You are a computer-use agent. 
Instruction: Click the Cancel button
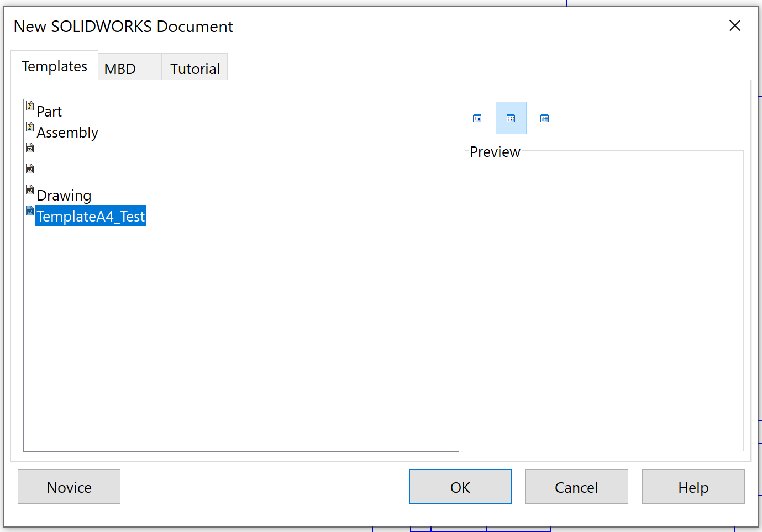tap(576, 487)
